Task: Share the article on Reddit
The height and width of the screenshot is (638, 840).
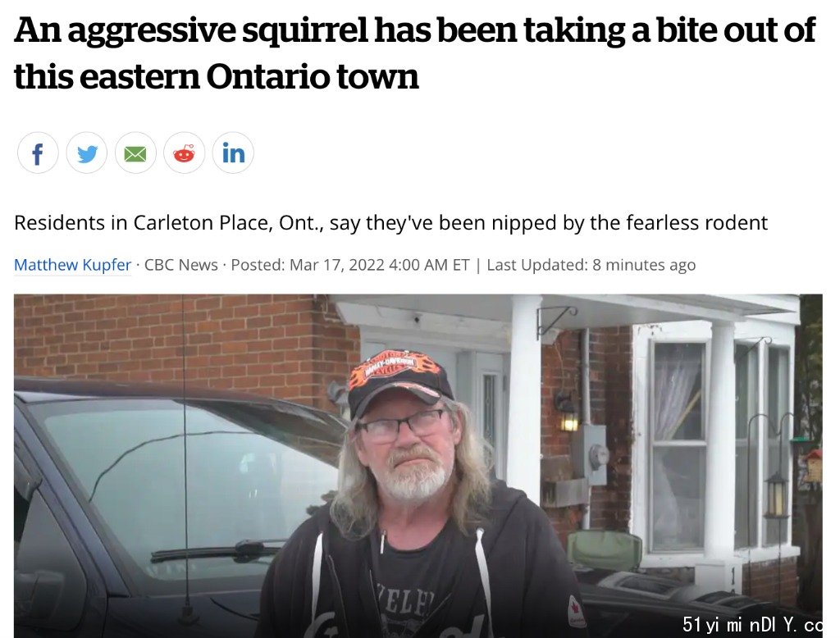Action: [185, 153]
